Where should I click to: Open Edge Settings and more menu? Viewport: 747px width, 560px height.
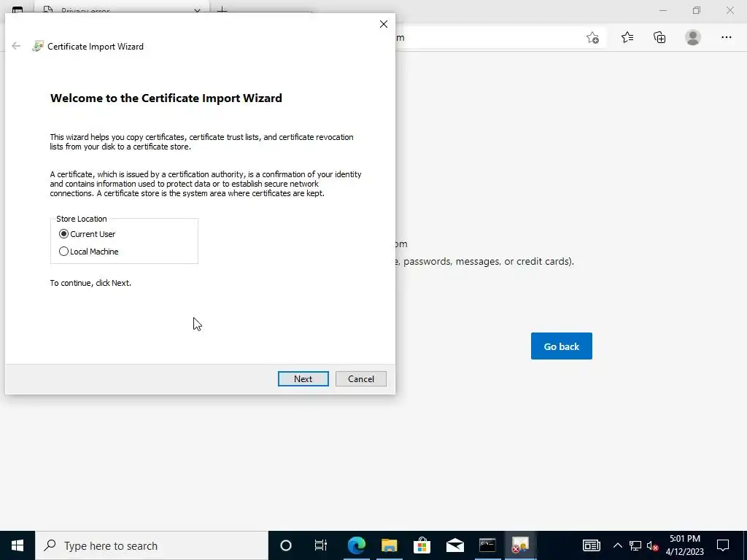point(726,37)
